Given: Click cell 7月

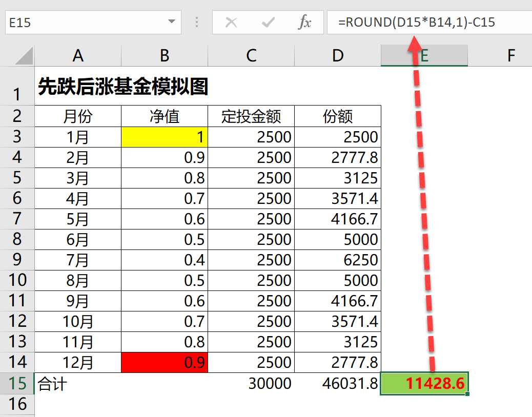Looking at the screenshot, I should (x=78, y=260).
